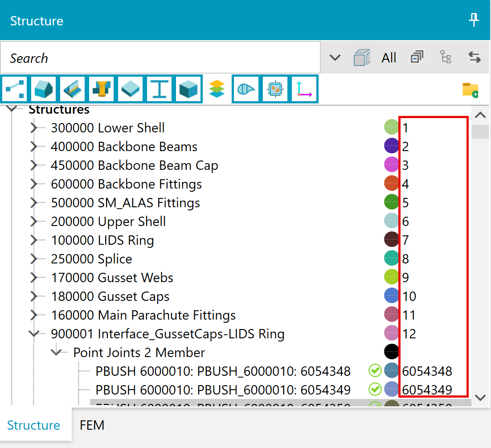Collapse Point Joints 2 Member
The height and width of the screenshot is (448, 491).
click(x=57, y=352)
